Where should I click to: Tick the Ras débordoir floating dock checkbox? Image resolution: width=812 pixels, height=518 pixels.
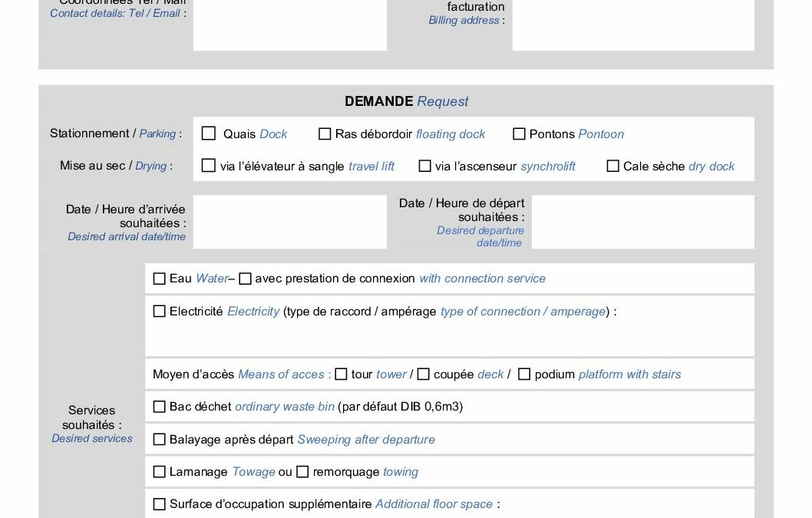click(x=325, y=134)
